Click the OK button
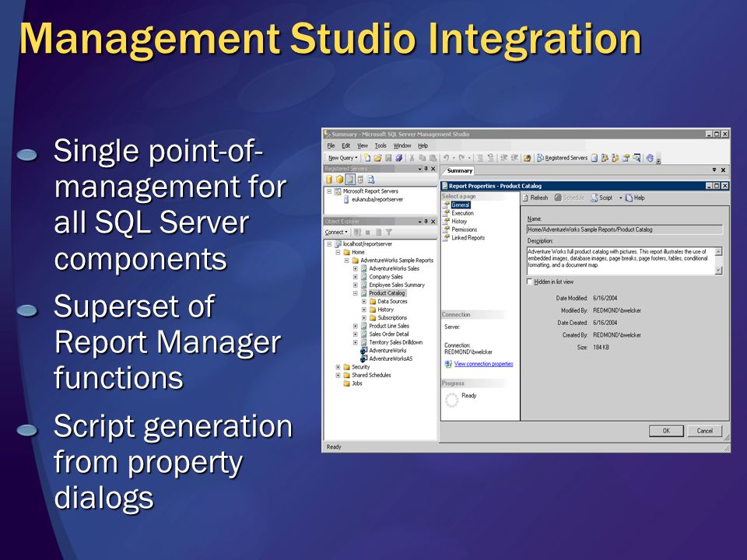Image resolution: width=747 pixels, height=560 pixels. [x=667, y=430]
